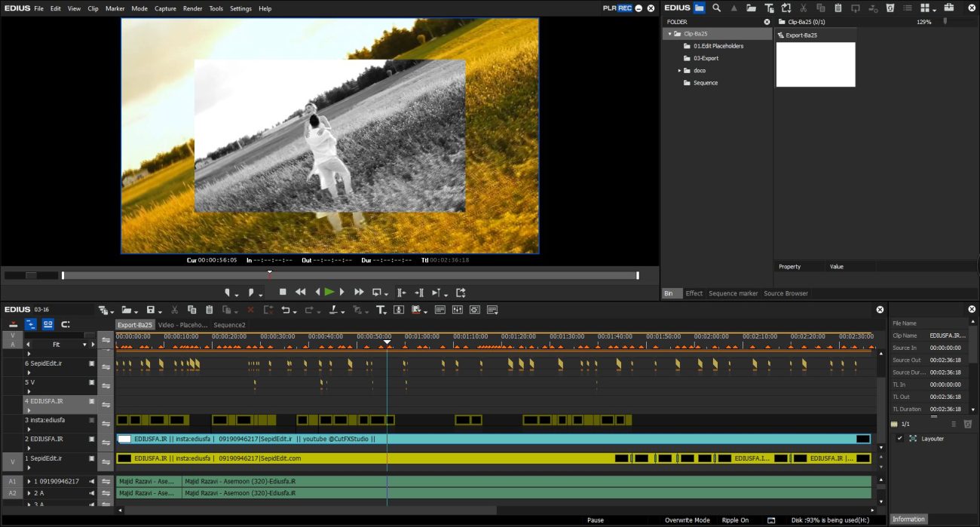The height and width of the screenshot is (527, 980).
Task: Open the Effect palette tab
Action: click(x=694, y=293)
